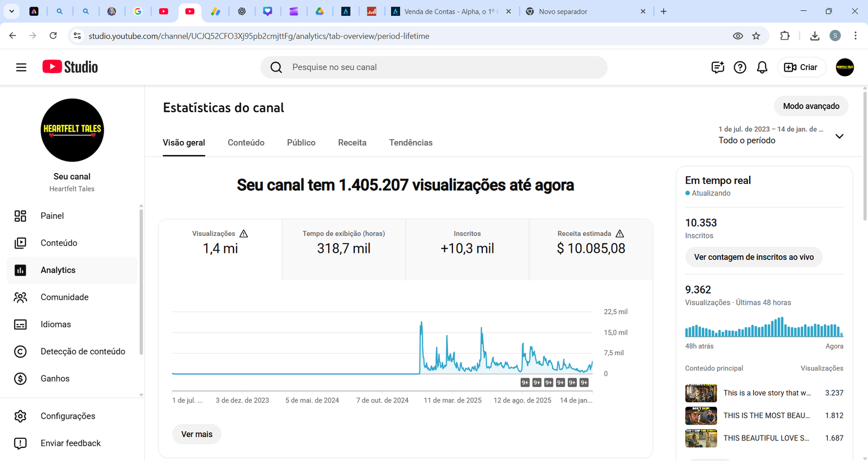Click the site information icon in the address bar
The image size is (868, 461).
tap(77, 36)
